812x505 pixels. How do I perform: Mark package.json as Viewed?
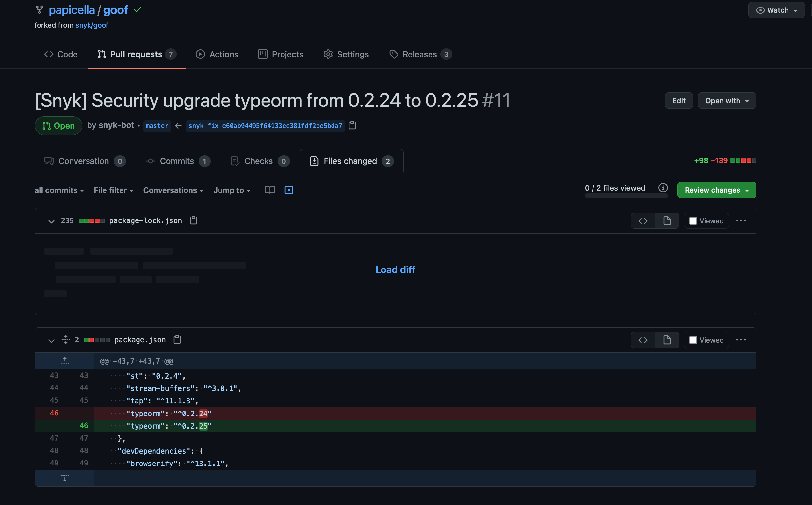pyautogui.click(x=693, y=340)
